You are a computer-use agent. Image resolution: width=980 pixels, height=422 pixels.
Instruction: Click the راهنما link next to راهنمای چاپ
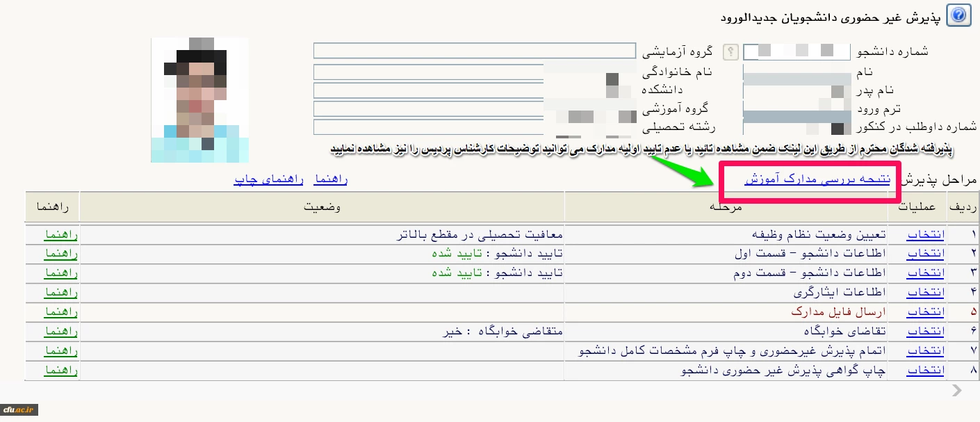[331, 179]
